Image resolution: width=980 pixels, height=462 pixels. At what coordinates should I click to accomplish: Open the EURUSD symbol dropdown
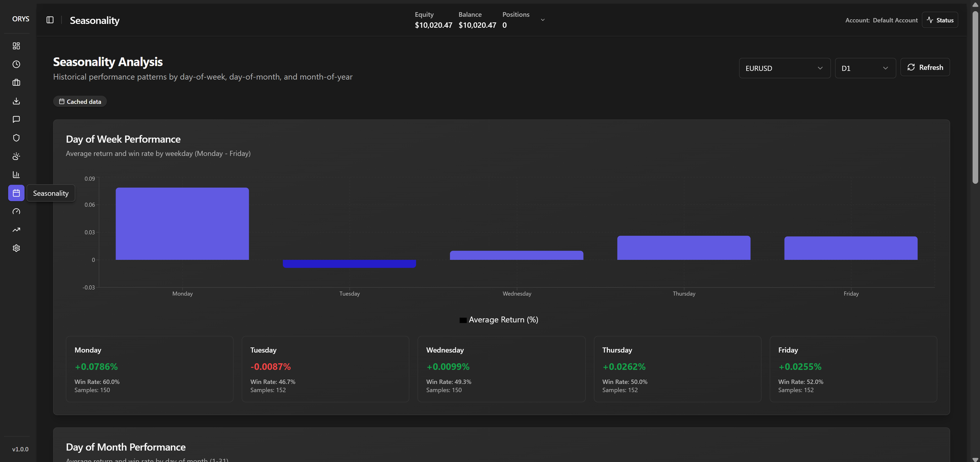[784, 68]
